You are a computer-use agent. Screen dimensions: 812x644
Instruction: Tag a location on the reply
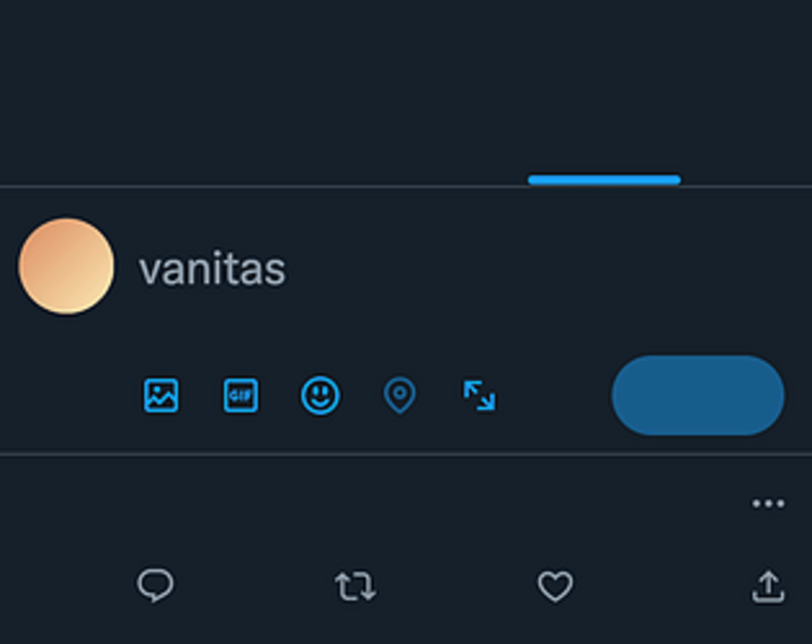pyautogui.click(x=400, y=395)
